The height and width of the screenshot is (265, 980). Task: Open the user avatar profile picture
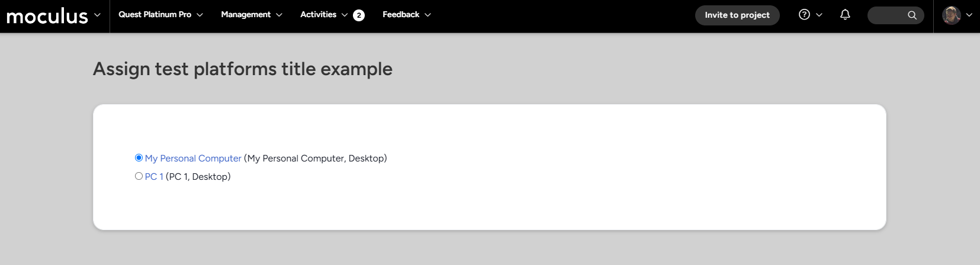point(952,15)
